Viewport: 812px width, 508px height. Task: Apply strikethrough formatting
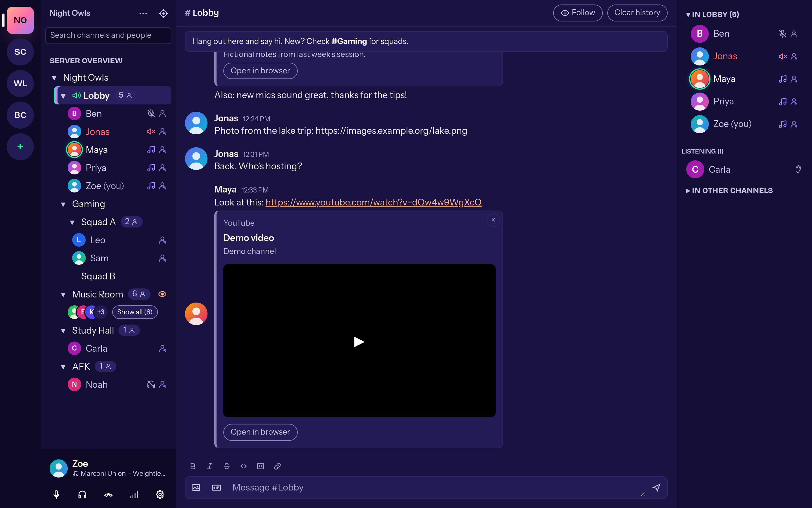coord(226,466)
